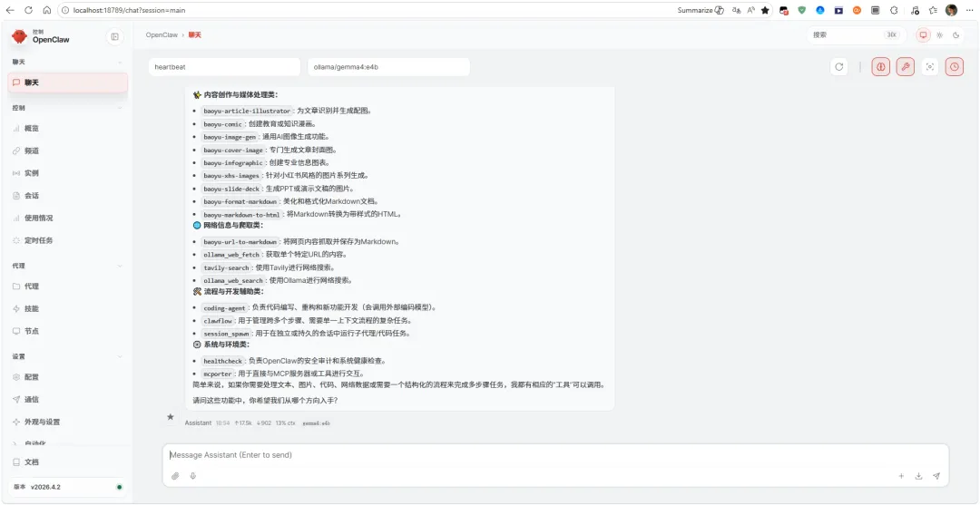Click the baoyu-comic skill name
980x505 pixels.
coord(222,124)
